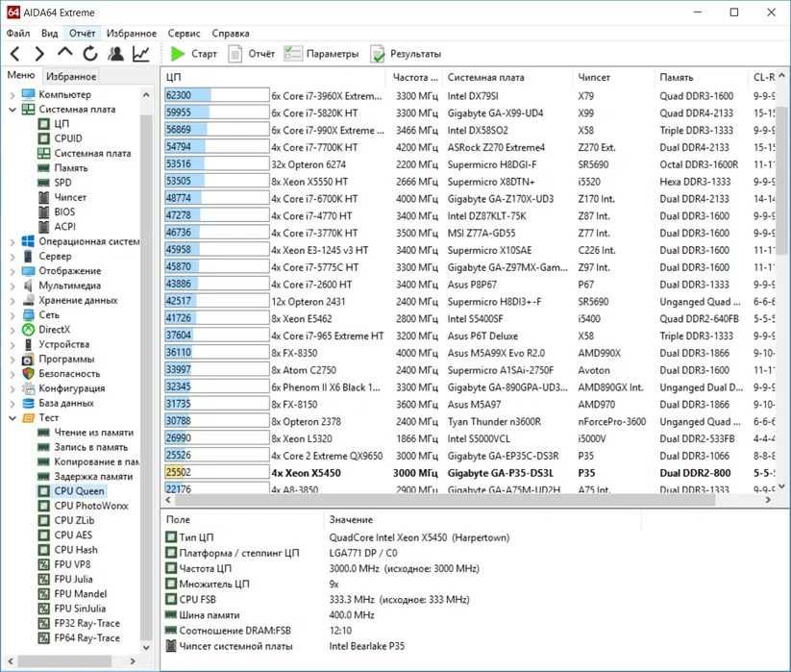The height and width of the screenshot is (672, 791).
Task: Expand the Сеть tree node
Action: click(x=12, y=314)
